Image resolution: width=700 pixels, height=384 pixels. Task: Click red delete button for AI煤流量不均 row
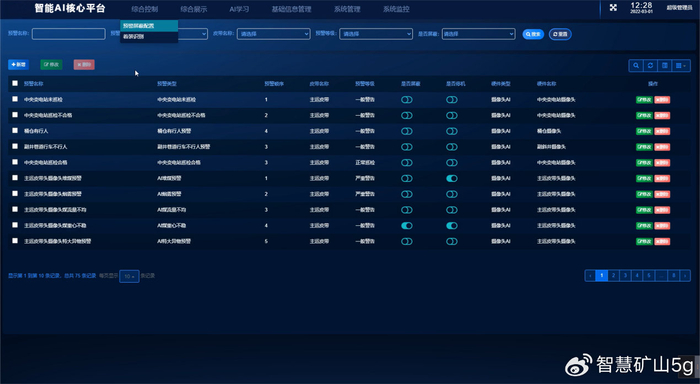(x=662, y=210)
